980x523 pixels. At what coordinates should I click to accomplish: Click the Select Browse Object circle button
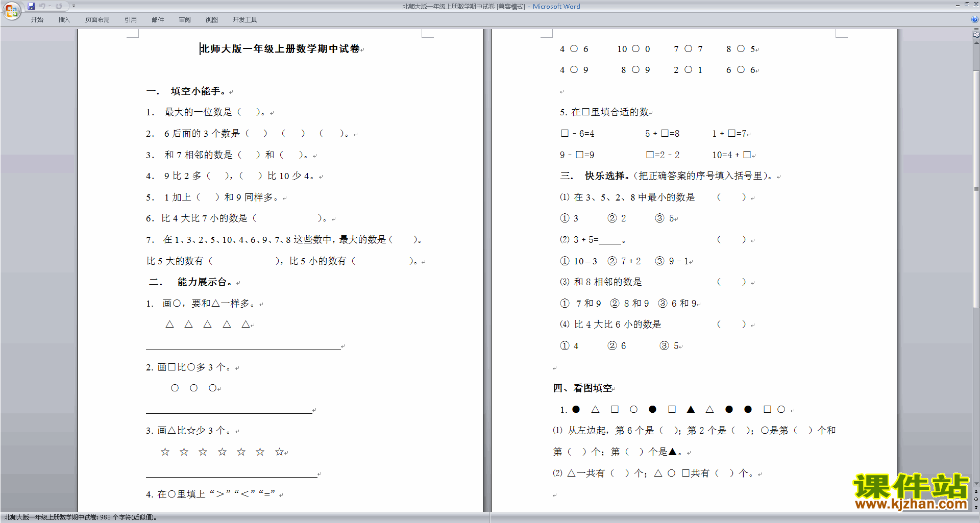pyautogui.click(x=976, y=500)
